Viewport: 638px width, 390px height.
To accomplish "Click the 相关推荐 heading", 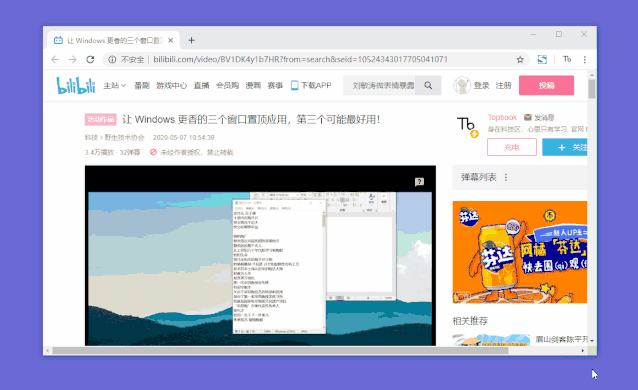I will click(x=470, y=321).
